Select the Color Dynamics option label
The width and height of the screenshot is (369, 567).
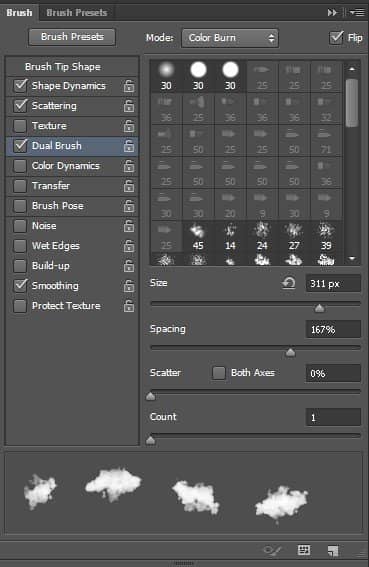65,166
